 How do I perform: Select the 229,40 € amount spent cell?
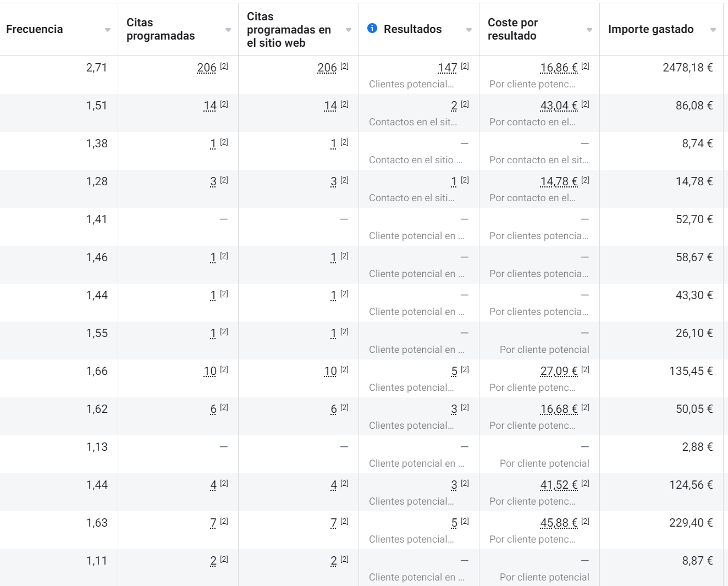pos(691,523)
